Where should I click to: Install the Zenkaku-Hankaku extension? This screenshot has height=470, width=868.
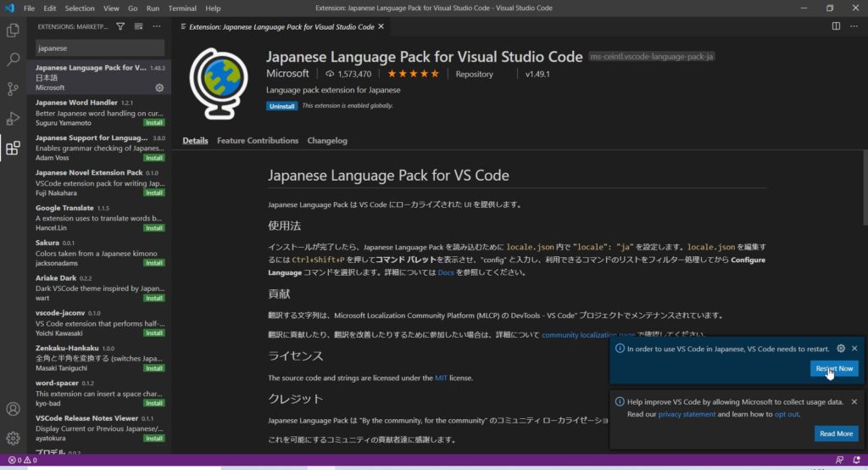click(154, 368)
